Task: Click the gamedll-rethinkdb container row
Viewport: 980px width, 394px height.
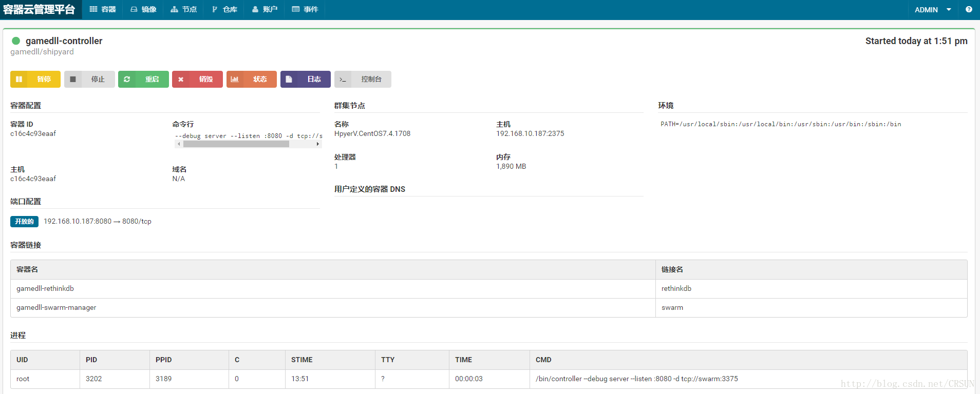Action: pos(333,289)
